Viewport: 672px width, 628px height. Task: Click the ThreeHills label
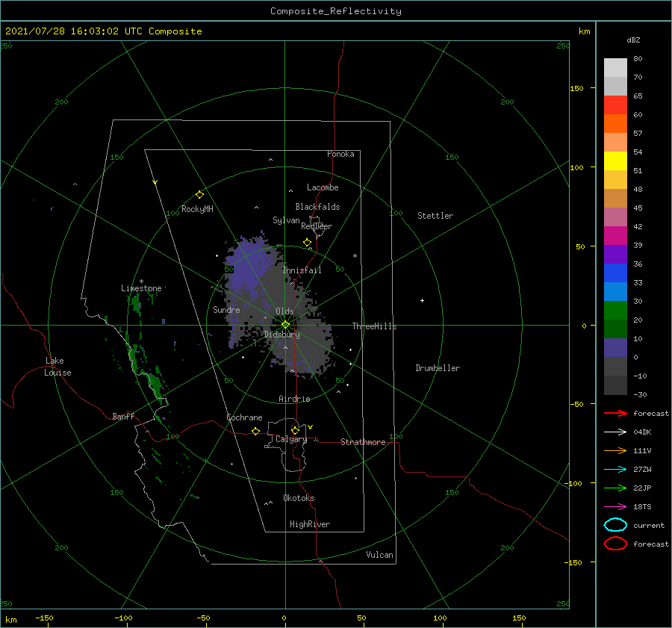tap(374, 326)
